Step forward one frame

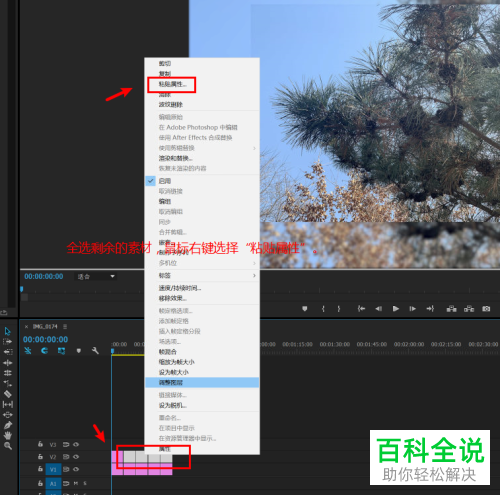click(x=413, y=309)
